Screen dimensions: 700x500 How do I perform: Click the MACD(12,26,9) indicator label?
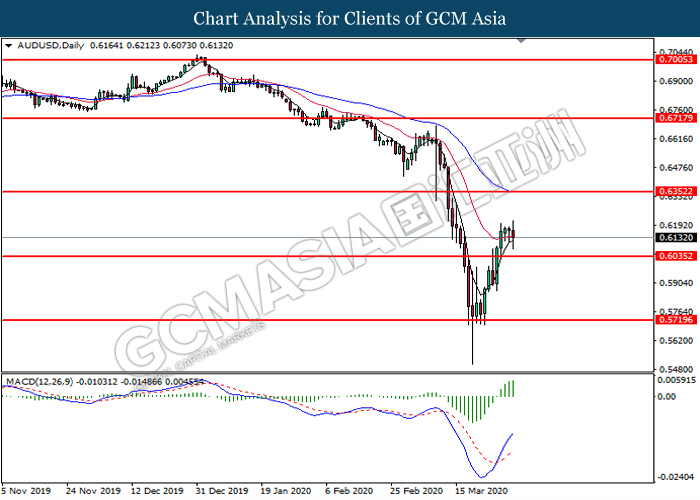point(39,382)
